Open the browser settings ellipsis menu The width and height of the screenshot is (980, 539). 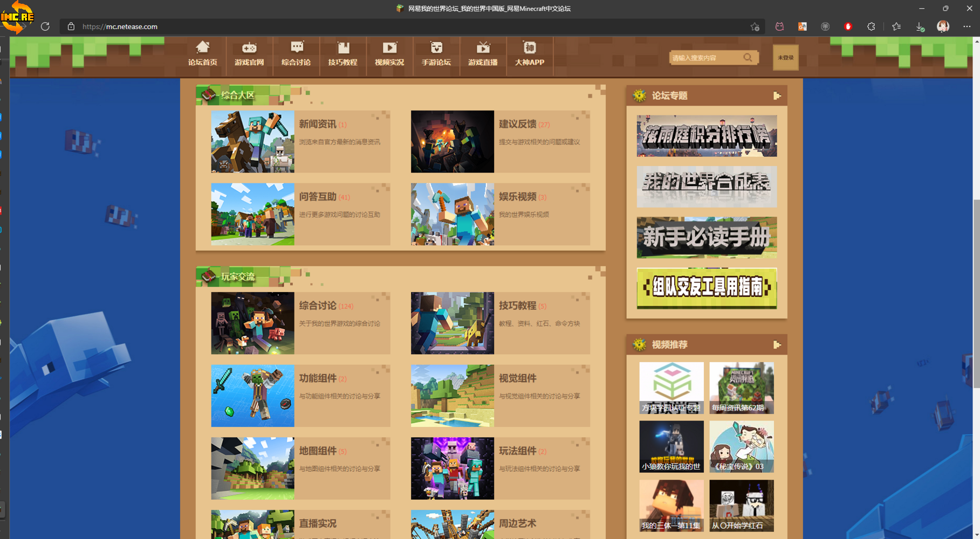(967, 26)
